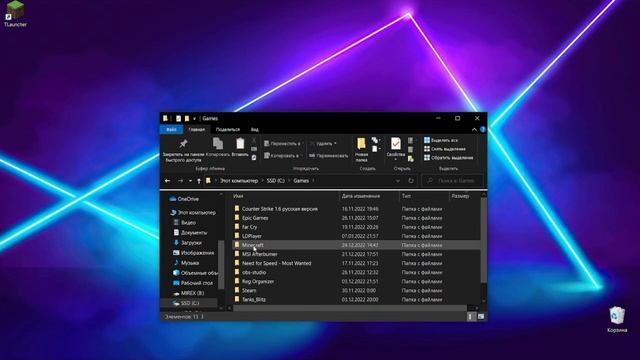Click the Games search field
The image size is (640, 360).
(452, 180)
